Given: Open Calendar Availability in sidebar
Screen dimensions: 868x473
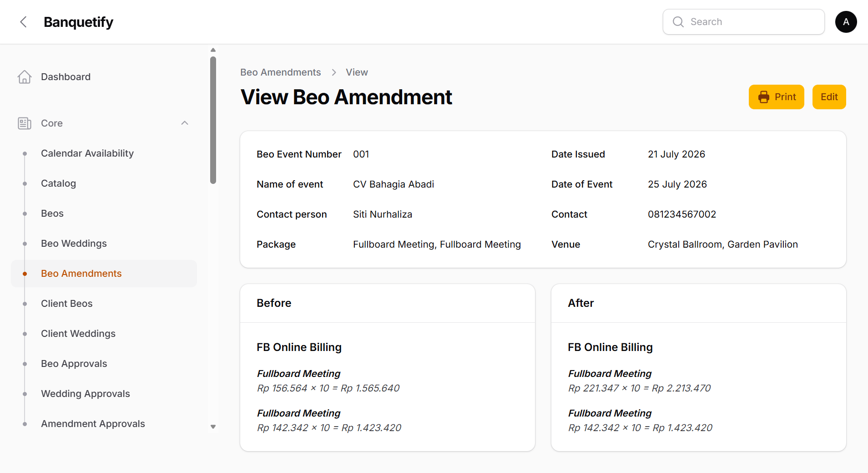Looking at the screenshot, I should (x=87, y=153).
